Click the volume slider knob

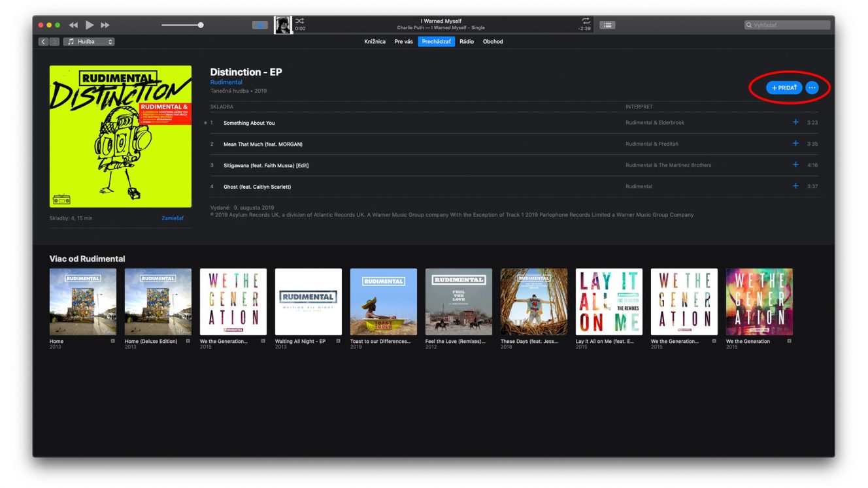[x=201, y=25]
